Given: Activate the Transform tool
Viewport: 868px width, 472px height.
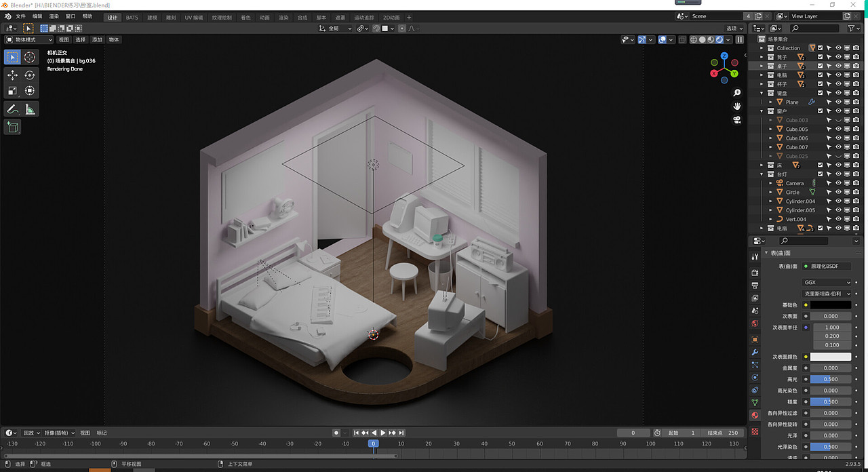Looking at the screenshot, I should (30, 91).
